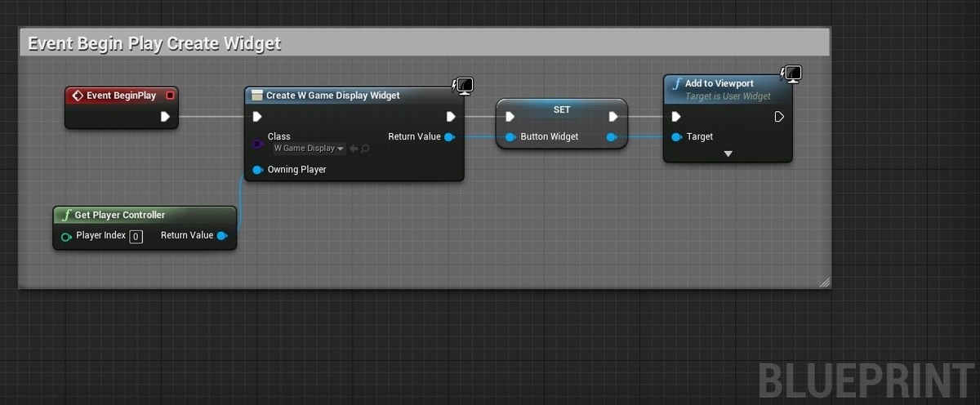Expand the Add to Viewport advanced pins arrow
The image size is (980, 405).
(728, 154)
